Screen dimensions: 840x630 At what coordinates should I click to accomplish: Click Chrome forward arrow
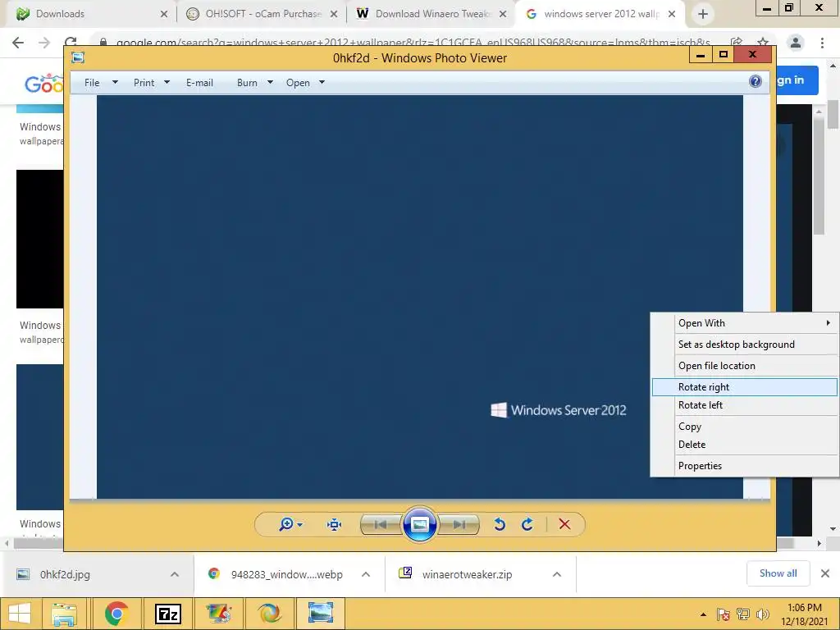[44, 43]
